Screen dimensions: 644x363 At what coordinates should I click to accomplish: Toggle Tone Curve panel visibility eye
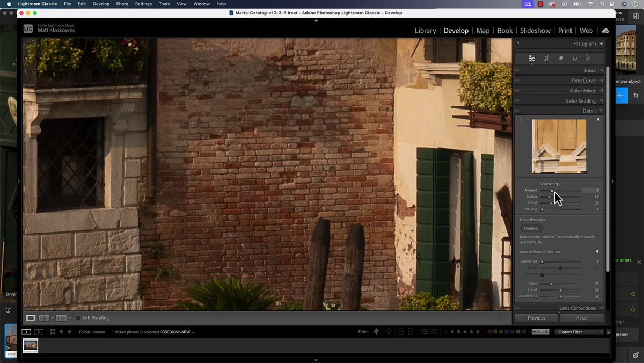click(518, 81)
